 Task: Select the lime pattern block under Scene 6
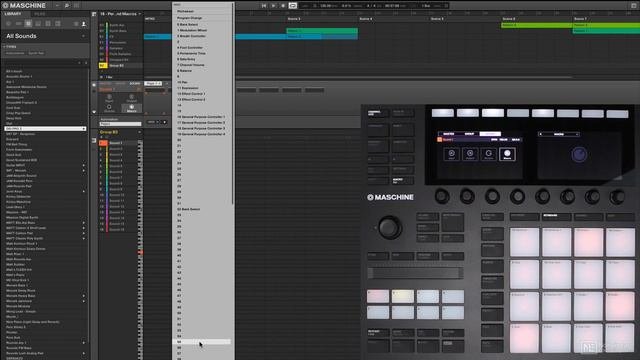pyautogui.click(x=536, y=25)
